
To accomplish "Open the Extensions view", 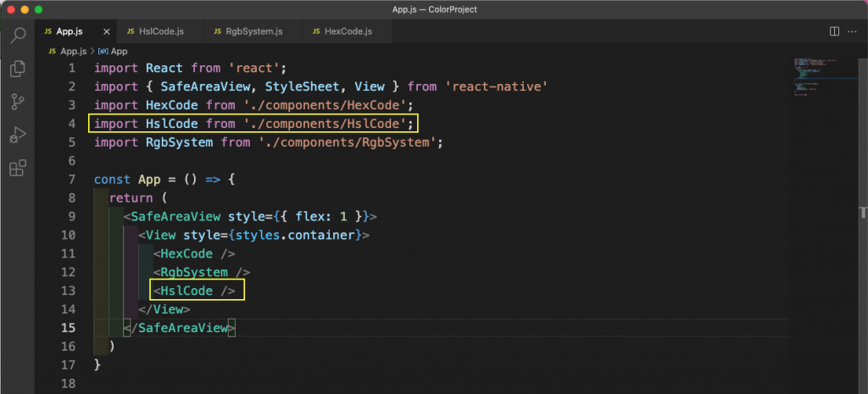I will pyautogui.click(x=18, y=168).
